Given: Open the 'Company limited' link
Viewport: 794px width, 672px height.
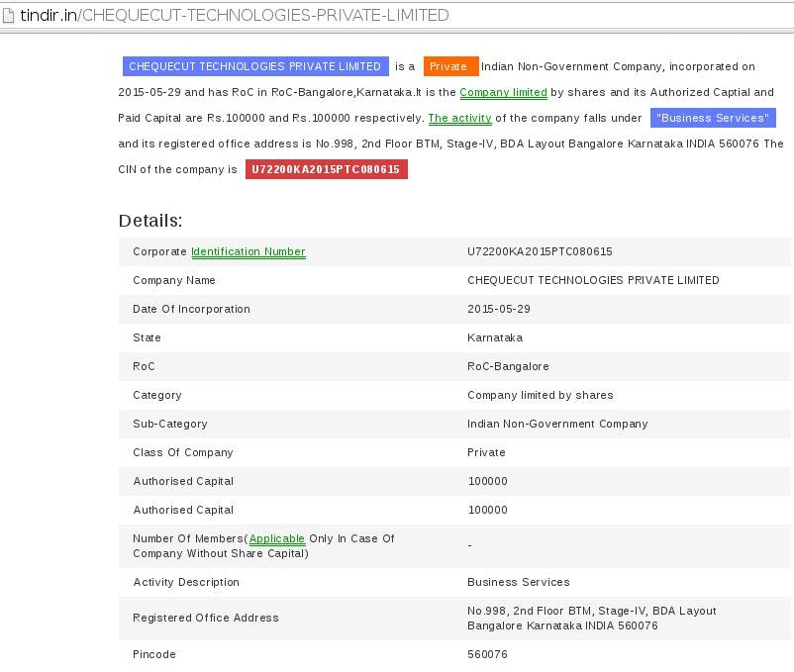Looking at the screenshot, I should tap(503, 93).
